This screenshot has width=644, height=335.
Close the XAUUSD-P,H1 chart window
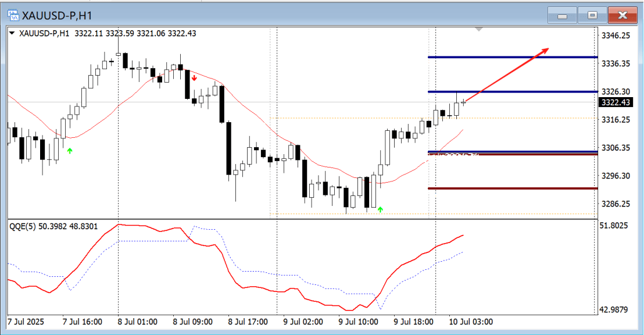tap(623, 15)
